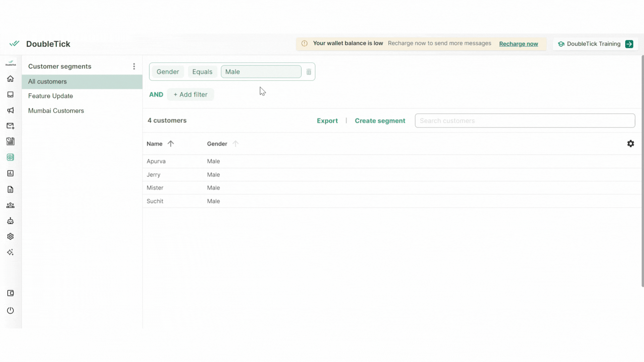Delete the Gender filter with trash icon
The image size is (644, 362).
309,72
